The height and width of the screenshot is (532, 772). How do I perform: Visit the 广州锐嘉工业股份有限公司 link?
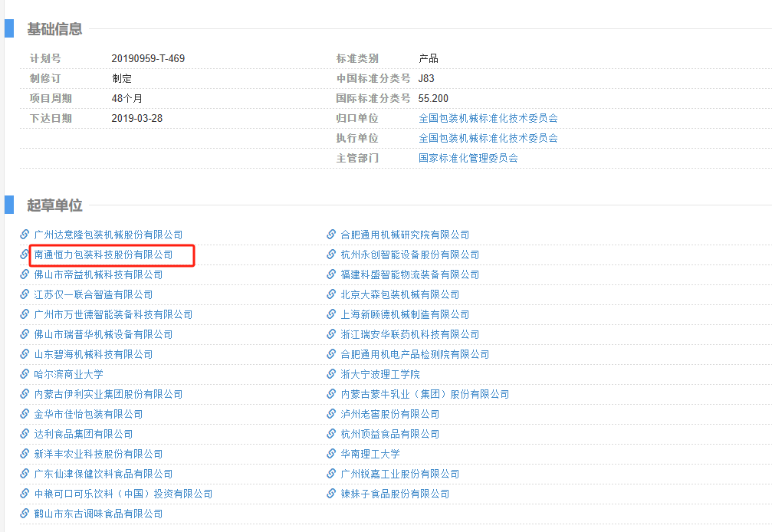pos(399,474)
